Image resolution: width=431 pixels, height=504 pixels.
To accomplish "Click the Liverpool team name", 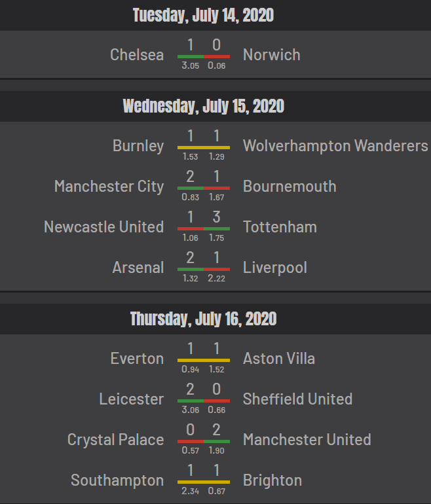I will (x=275, y=268).
